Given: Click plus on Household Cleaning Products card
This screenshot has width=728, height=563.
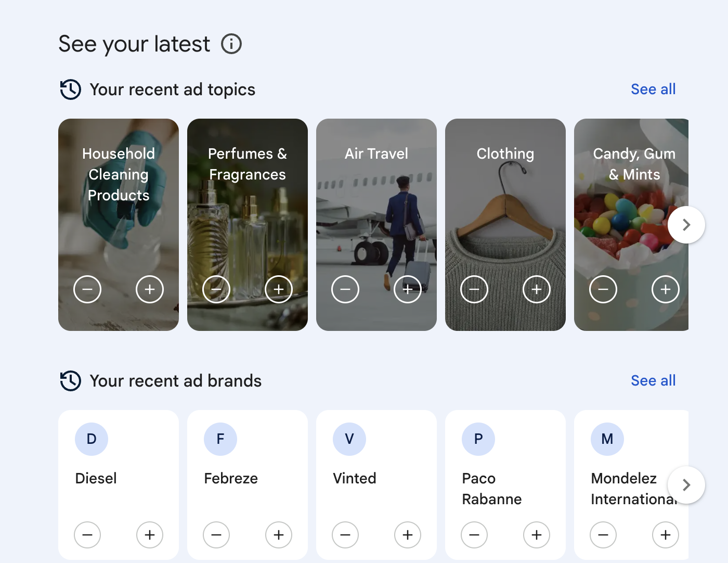Looking at the screenshot, I should click(x=150, y=289).
